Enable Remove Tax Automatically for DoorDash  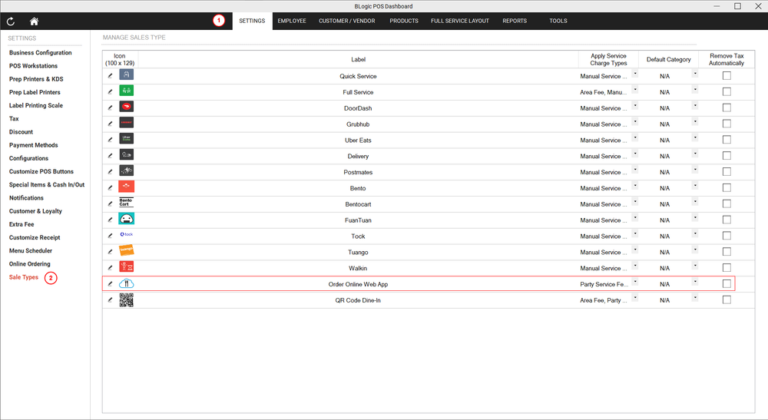[x=726, y=107]
